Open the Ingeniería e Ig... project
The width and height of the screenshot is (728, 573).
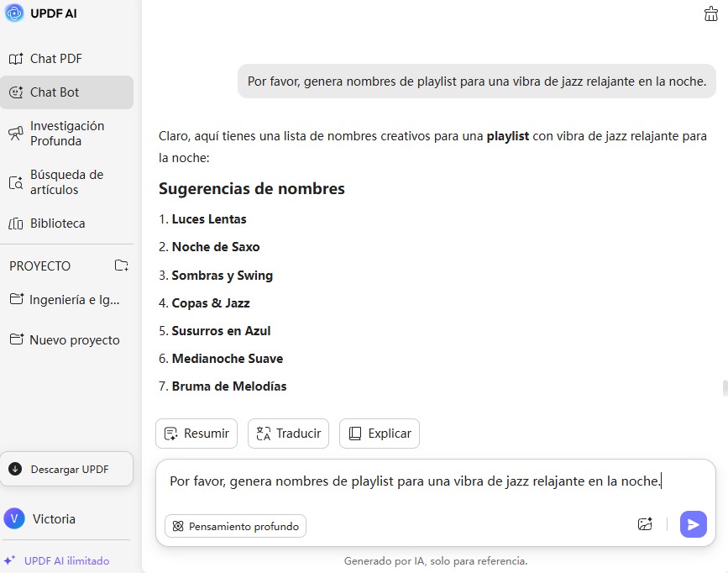pyautogui.click(x=74, y=299)
